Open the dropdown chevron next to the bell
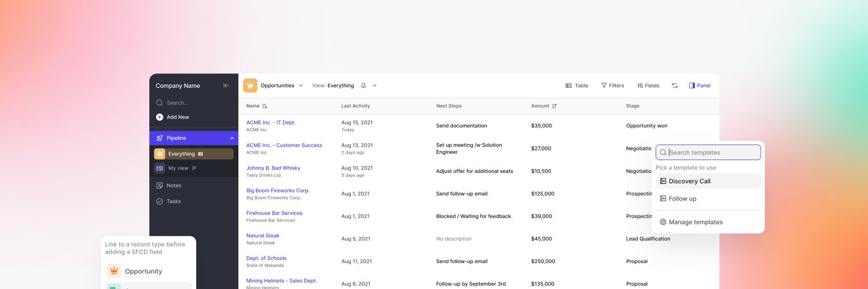 (374, 86)
